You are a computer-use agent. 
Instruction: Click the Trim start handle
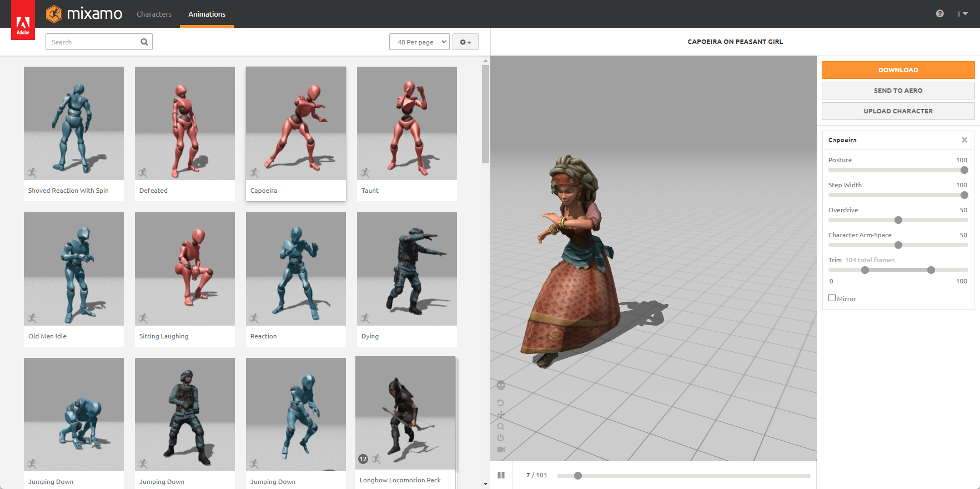point(865,270)
